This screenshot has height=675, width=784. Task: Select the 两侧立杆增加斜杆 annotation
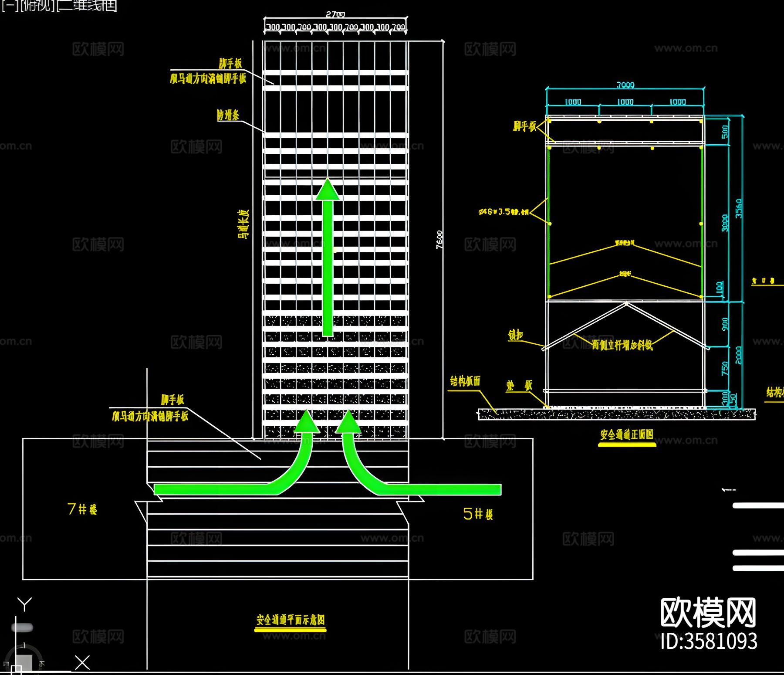pos(622,345)
